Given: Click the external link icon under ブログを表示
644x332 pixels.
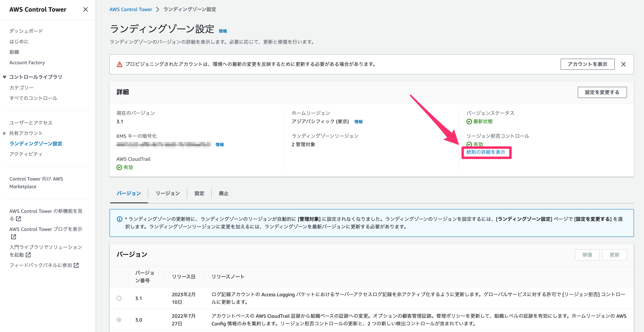Looking at the screenshot, I should click(14, 237).
